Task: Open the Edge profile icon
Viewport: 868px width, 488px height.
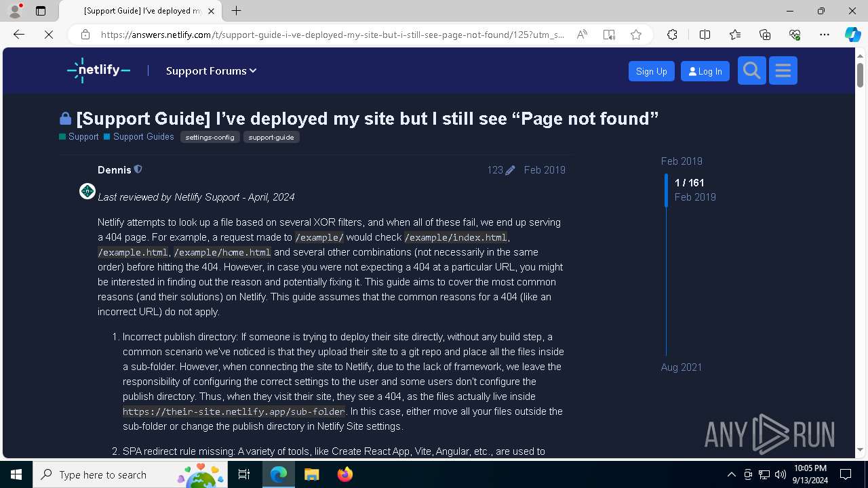Action: 15,11
